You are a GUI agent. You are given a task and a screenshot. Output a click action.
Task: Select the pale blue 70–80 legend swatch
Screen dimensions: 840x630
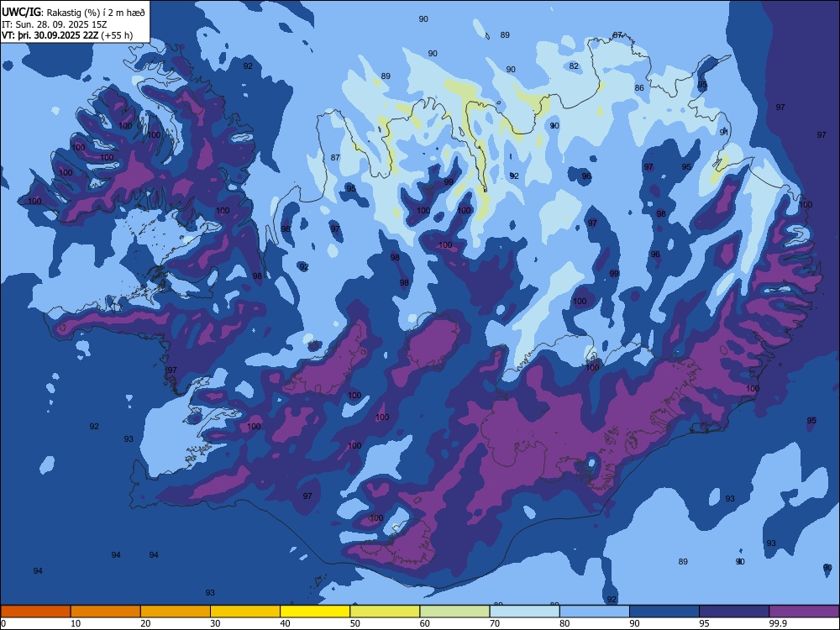tap(525, 612)
